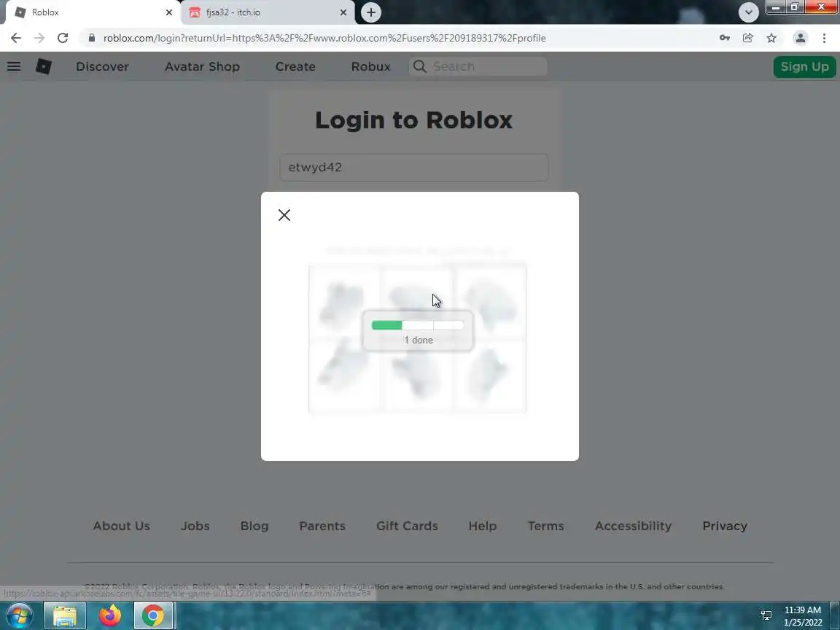Expand the tab search dropdown
The image size is (840, 630).
[x=748, y=12]
